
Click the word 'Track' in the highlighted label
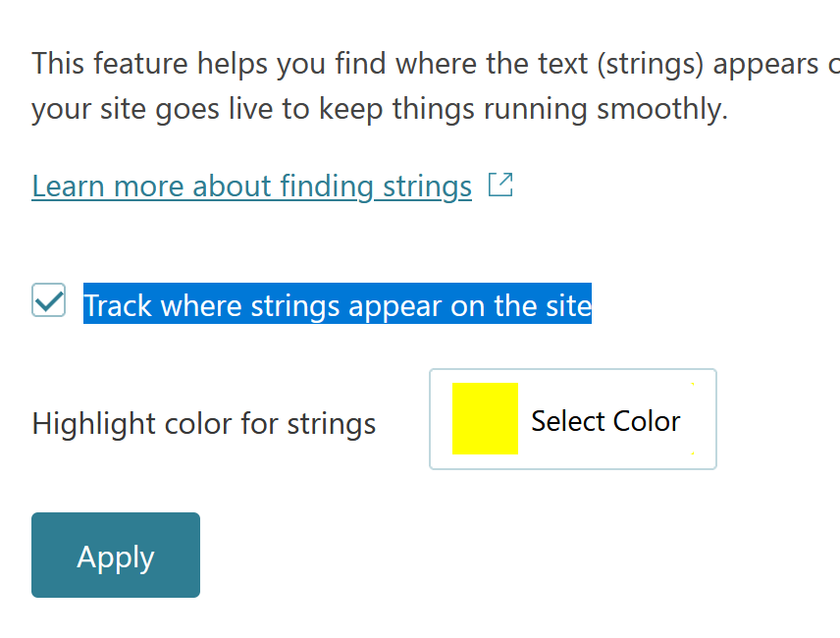tap(118, 305)
